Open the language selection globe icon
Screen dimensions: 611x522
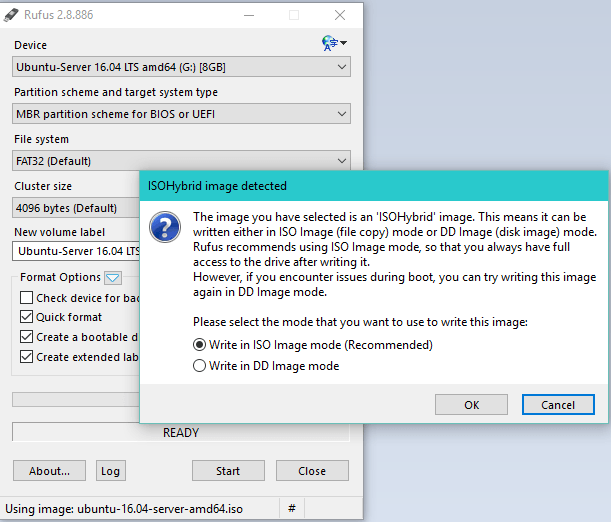(x=334, y=43)
